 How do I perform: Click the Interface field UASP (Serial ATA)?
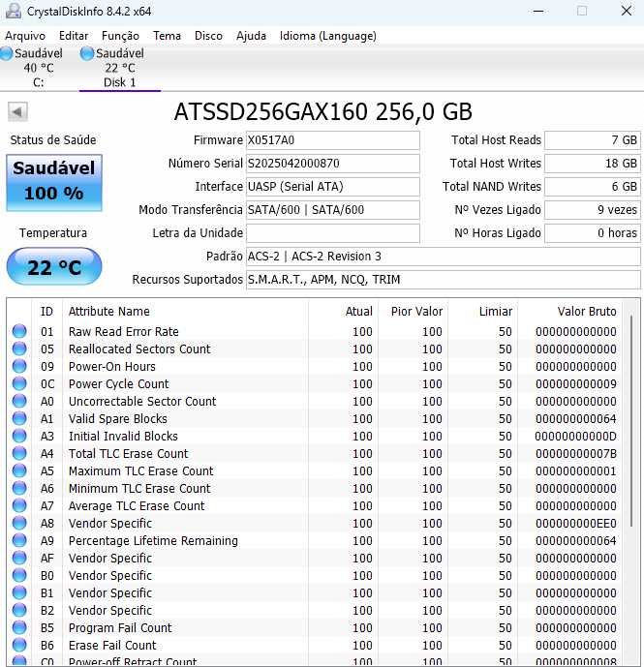333,186
